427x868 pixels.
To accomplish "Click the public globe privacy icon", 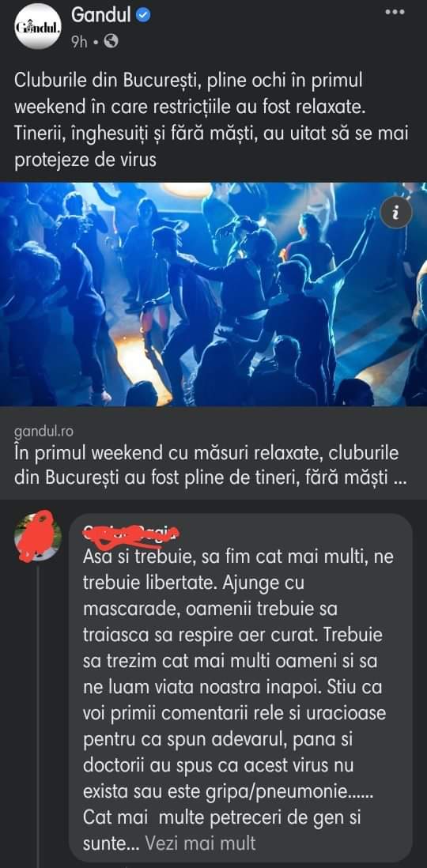I will [111, 42].
